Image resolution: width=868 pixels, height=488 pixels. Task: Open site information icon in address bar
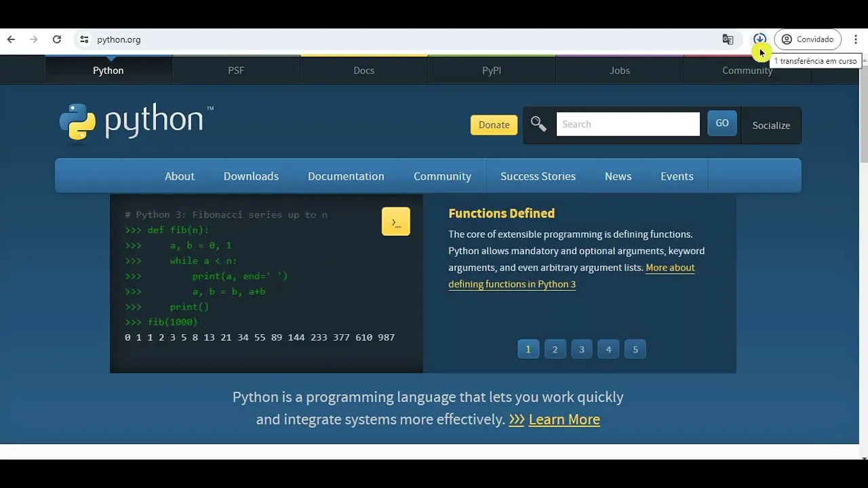pyautogui.click(x=84, y=39)
